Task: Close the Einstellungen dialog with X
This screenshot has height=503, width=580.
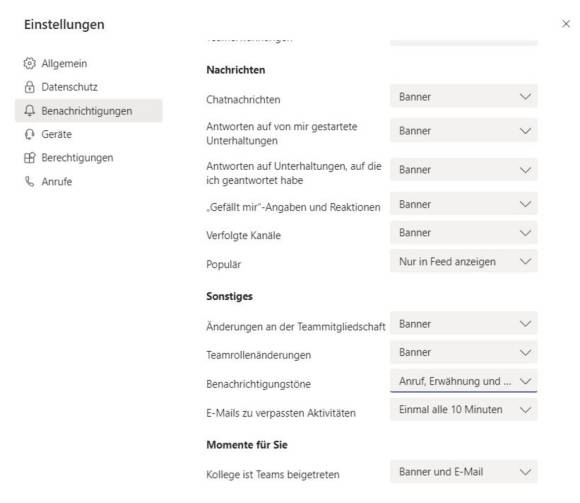Action: point(566,24)
